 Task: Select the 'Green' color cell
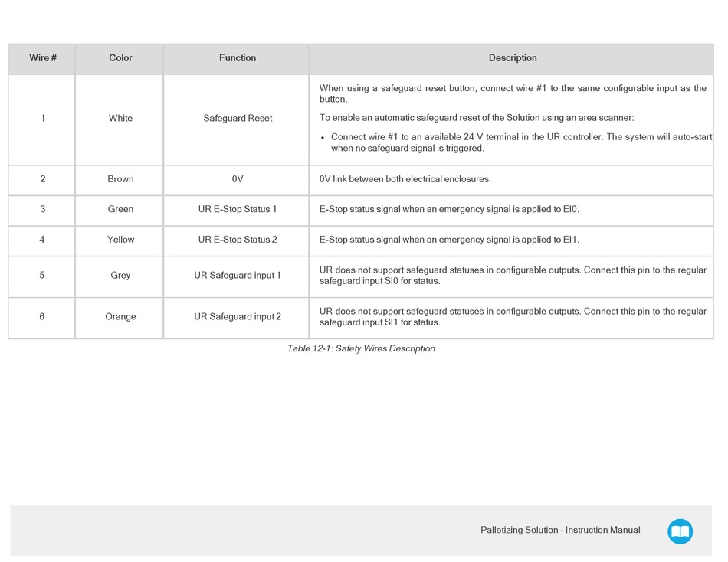[x=120, y=209]
